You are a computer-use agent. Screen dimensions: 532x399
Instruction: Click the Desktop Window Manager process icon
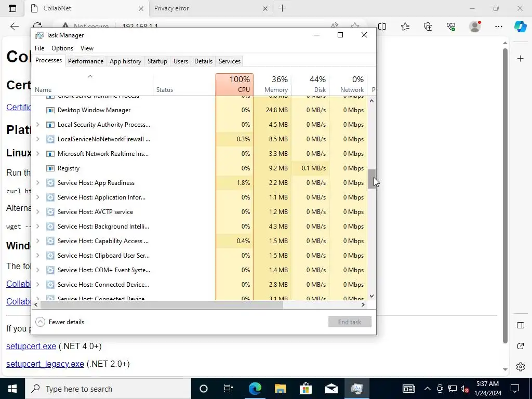(50, 110)
